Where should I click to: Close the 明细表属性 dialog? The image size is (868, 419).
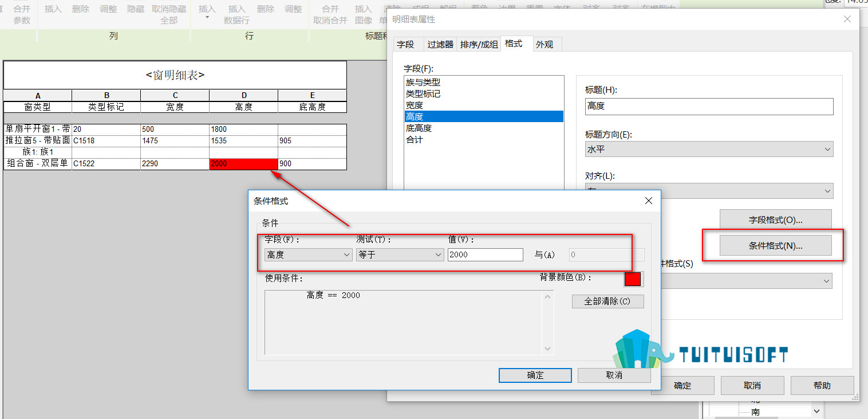[847, 19]
